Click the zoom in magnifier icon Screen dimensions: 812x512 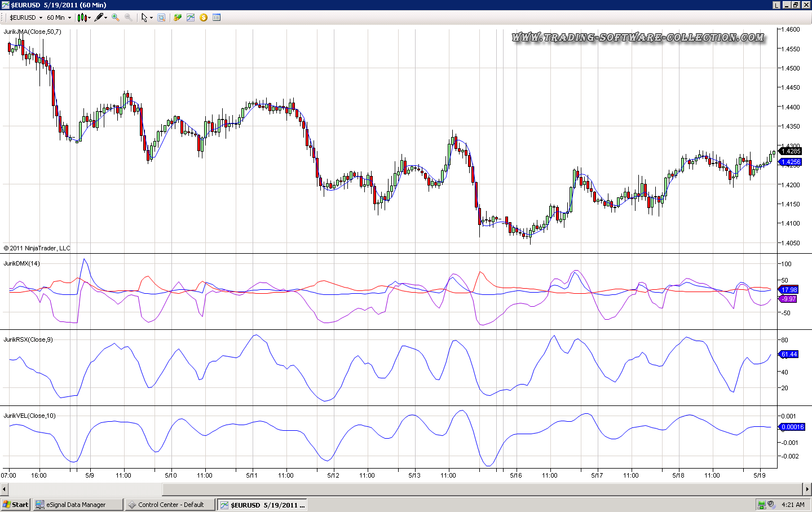coord(116,17)
